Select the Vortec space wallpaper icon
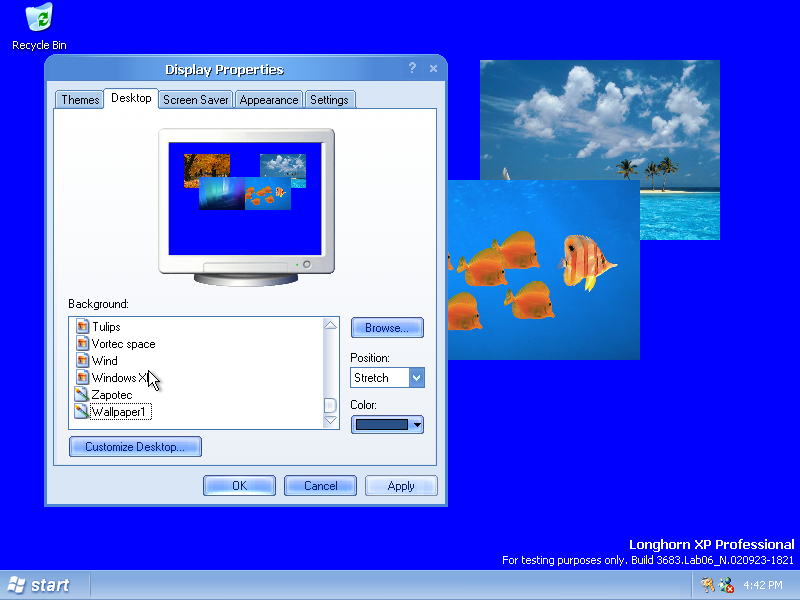This screenshot has height=600, width=800. [x=82, y=343]
